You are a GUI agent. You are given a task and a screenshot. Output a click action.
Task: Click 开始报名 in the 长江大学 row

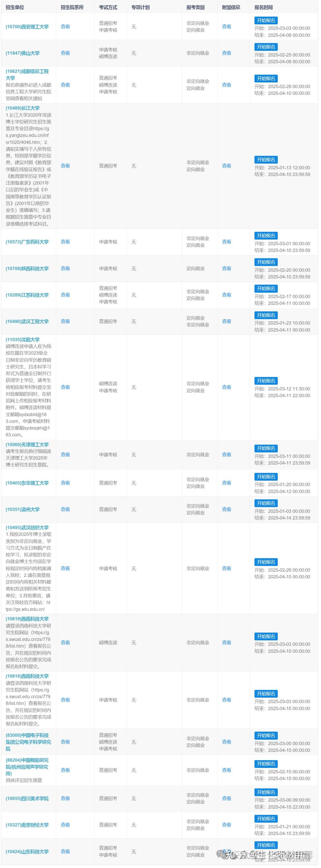(x=266, y=160)
